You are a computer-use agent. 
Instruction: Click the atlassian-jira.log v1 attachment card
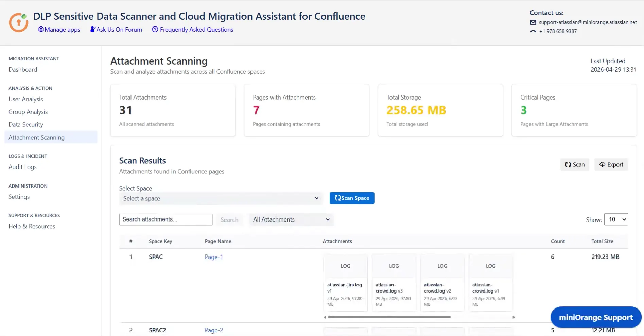345,283
